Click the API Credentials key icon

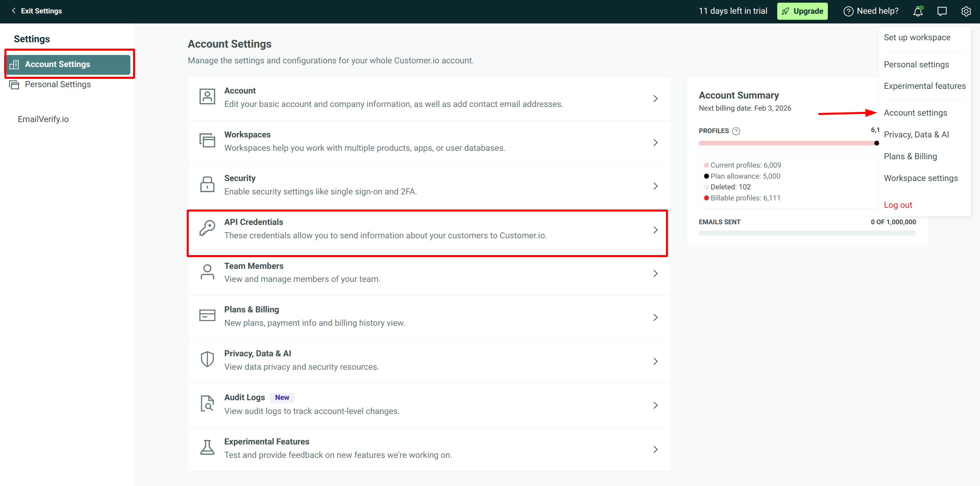click(x=207, y=228)
